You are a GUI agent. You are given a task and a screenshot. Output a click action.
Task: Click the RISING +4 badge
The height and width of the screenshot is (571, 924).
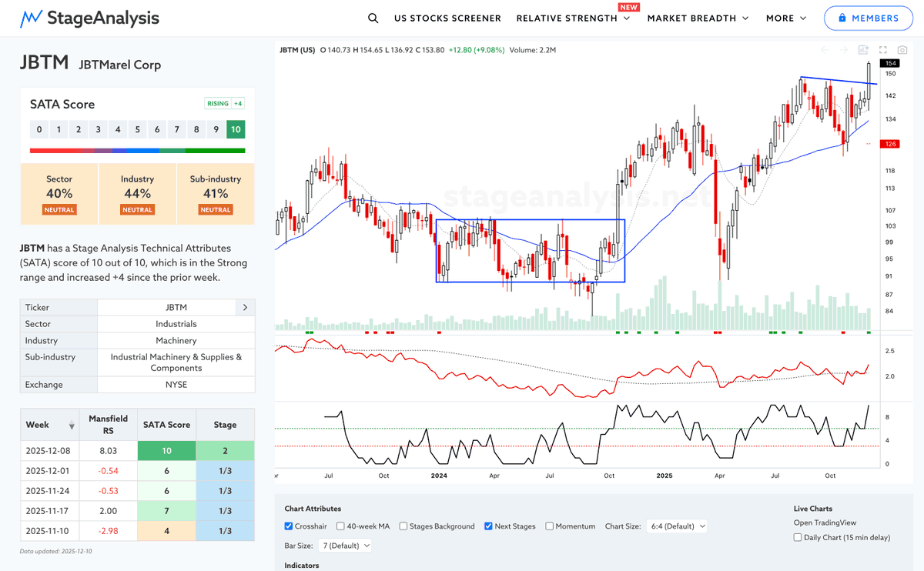coord(225,104)
